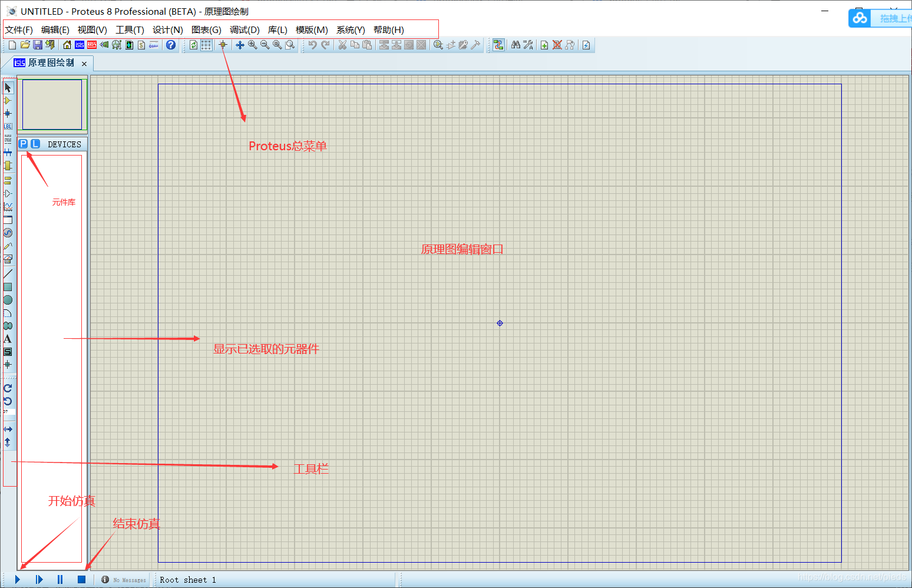Close the 原理图绘制 tab
The height and width of the screenshot is (588, 912).
[84, 64]
